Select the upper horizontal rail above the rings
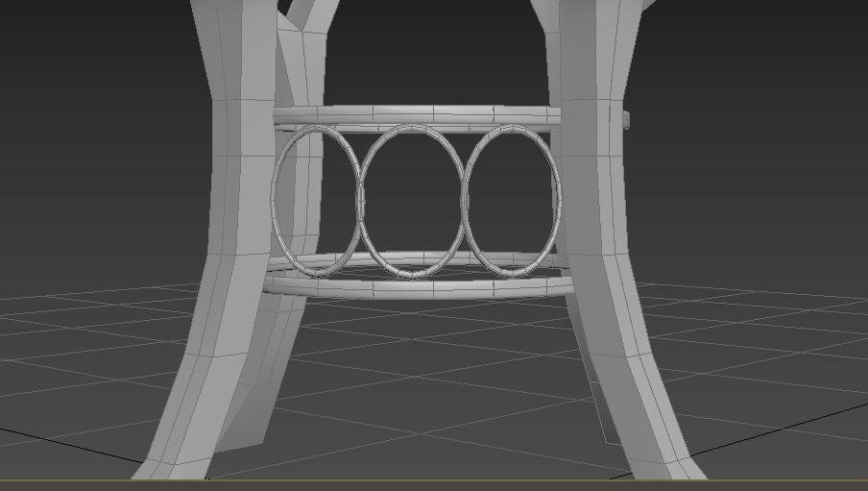 pos(417,114)
